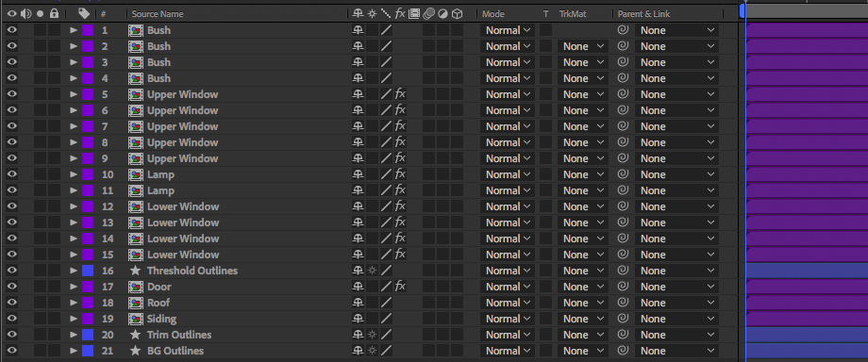Click the Adjustment Layer column header icon
Image resolution: width=868 pixels, height=362 pixels.
click(442, 13)
